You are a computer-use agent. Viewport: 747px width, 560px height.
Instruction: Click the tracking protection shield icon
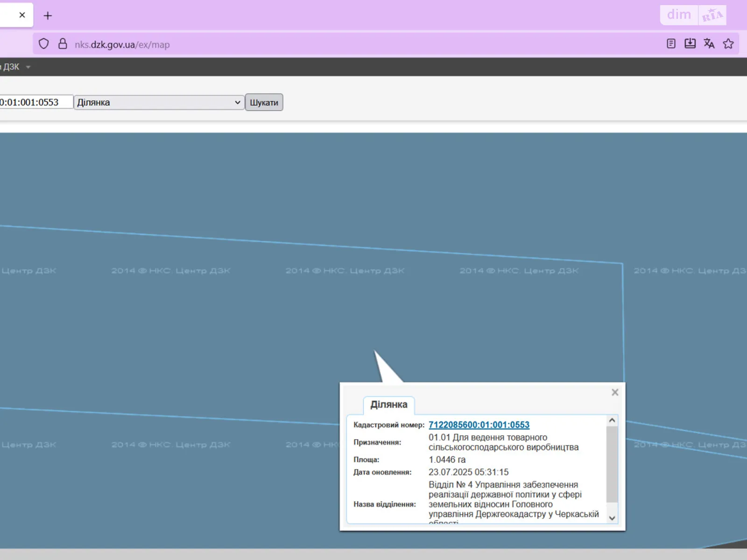coord(43,44)
